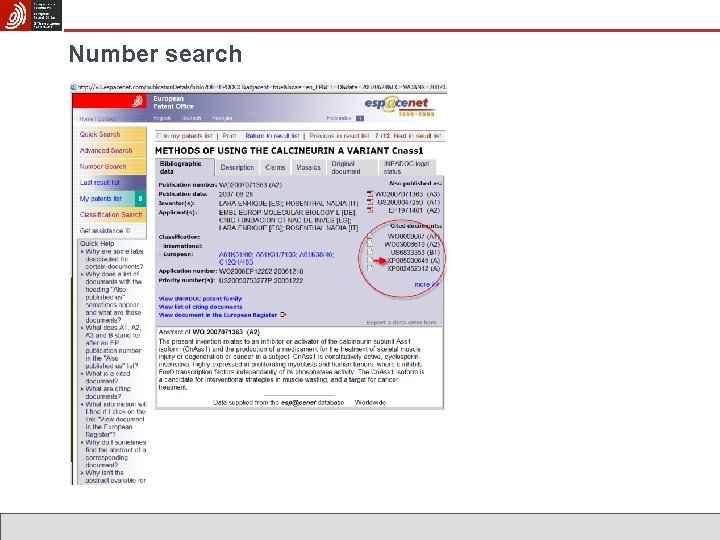Click Return to result list
720x540 pixels.
pyautogui.click(x=272, y=136)
